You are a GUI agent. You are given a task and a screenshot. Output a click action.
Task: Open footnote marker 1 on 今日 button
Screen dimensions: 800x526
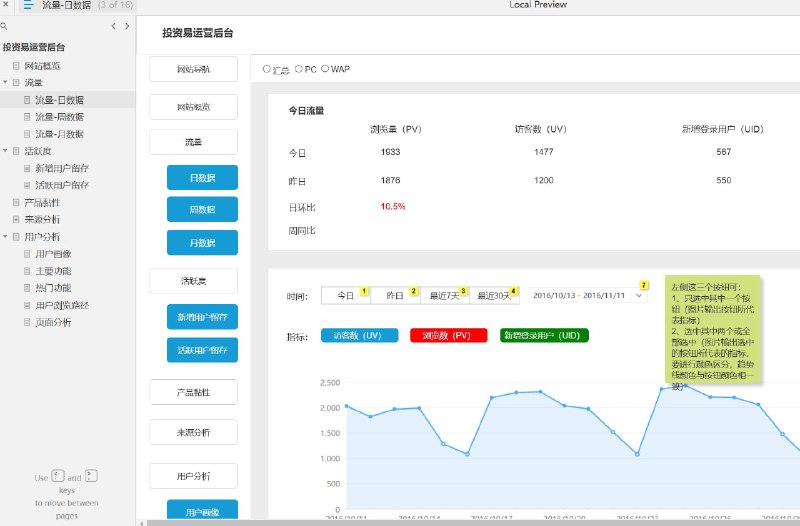(x=364, y=291)
